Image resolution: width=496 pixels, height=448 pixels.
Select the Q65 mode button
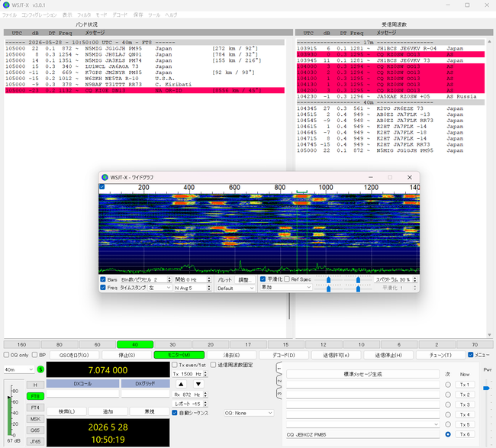35,430
